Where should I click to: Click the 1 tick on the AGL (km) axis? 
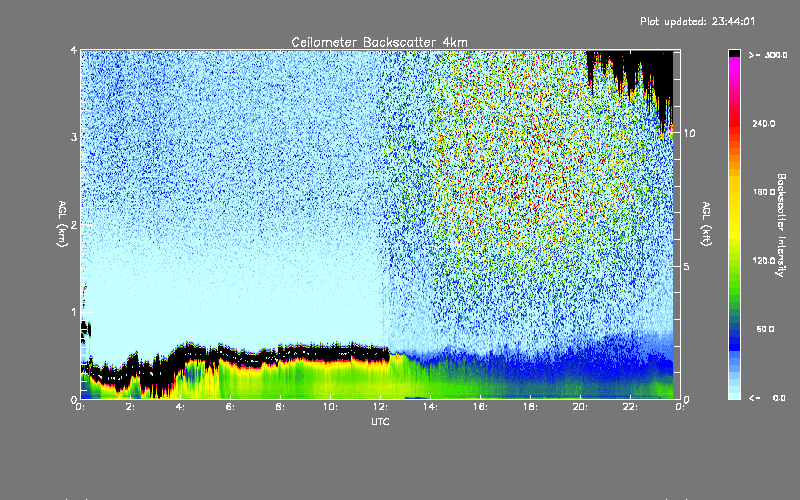[74, 312]
